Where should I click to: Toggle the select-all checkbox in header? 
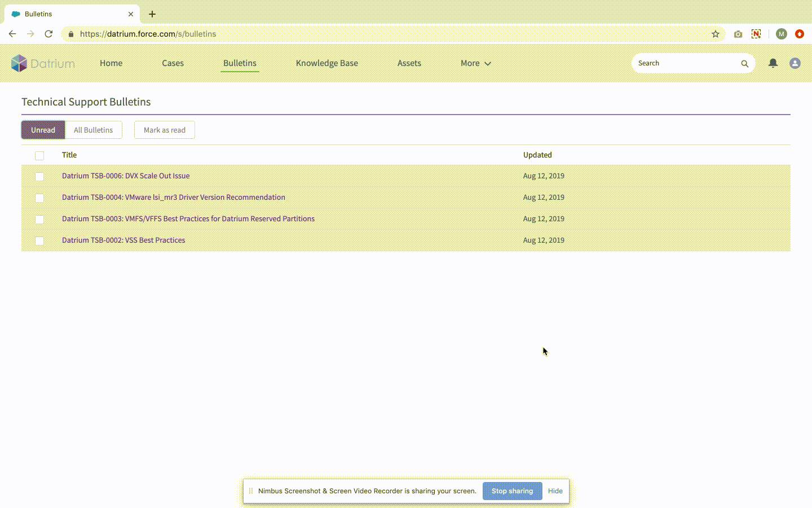[39, 155]
